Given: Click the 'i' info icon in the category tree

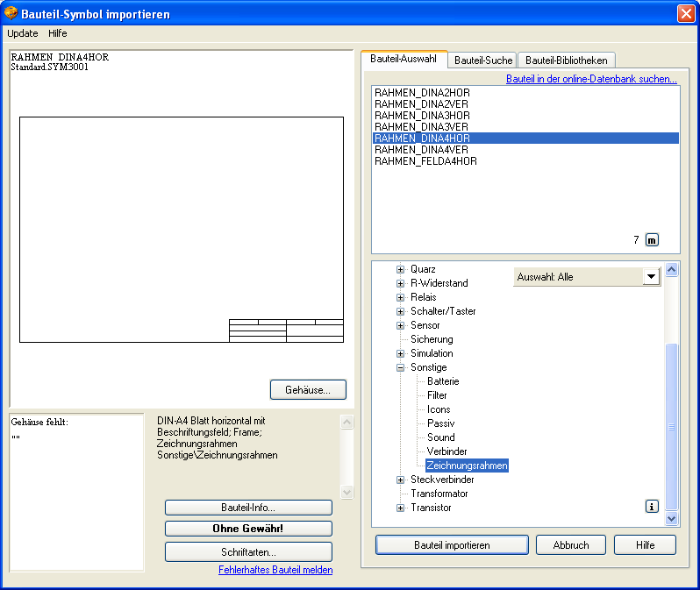Looking at the screenshot, I should click(652, 506).
